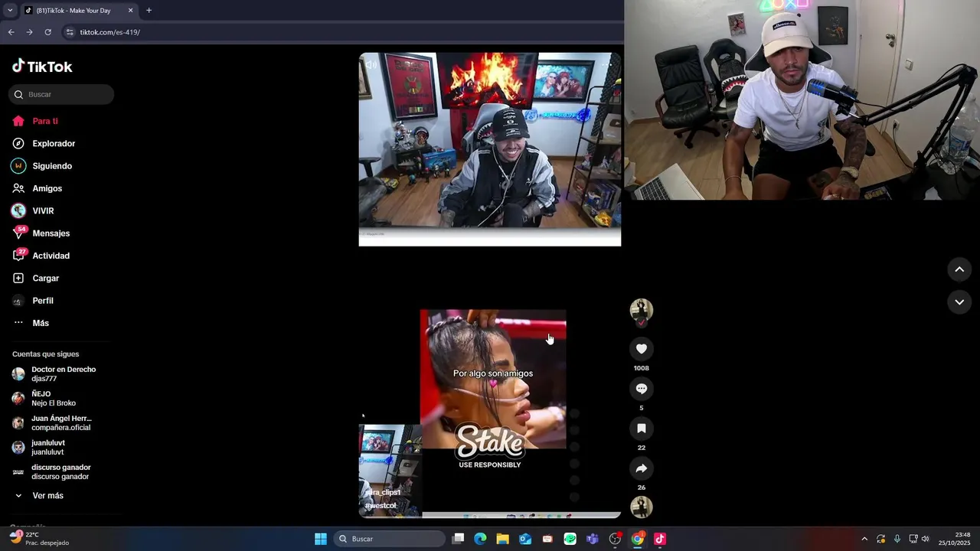Go forward in browser history

29,32
